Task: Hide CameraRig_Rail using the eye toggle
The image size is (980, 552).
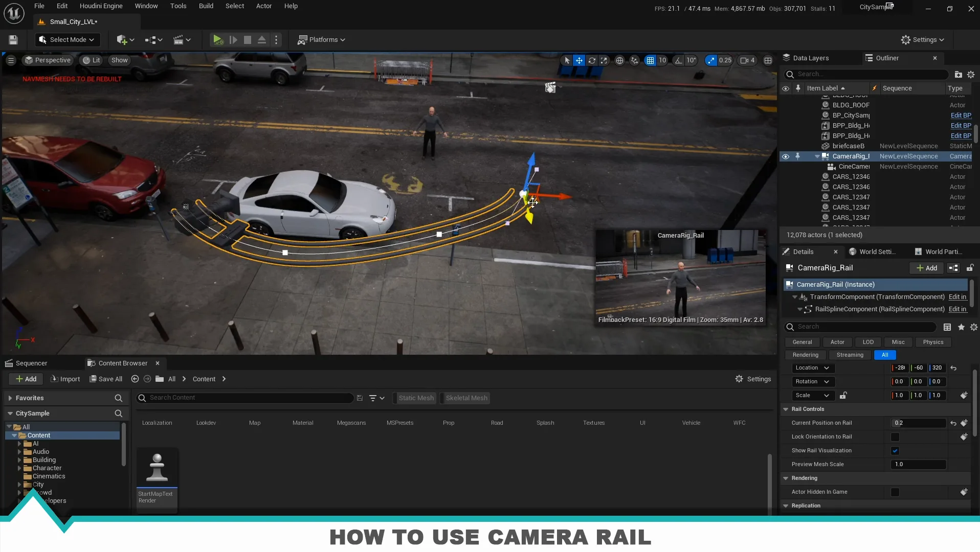Action: [786, 156]
